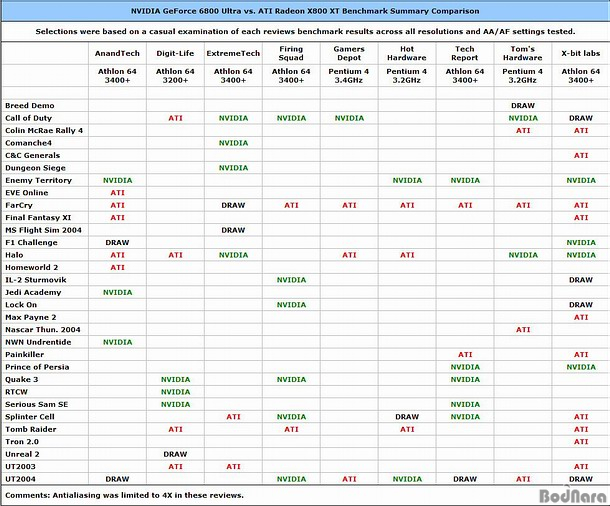Click the Comanche4 row label

point(28,143)
